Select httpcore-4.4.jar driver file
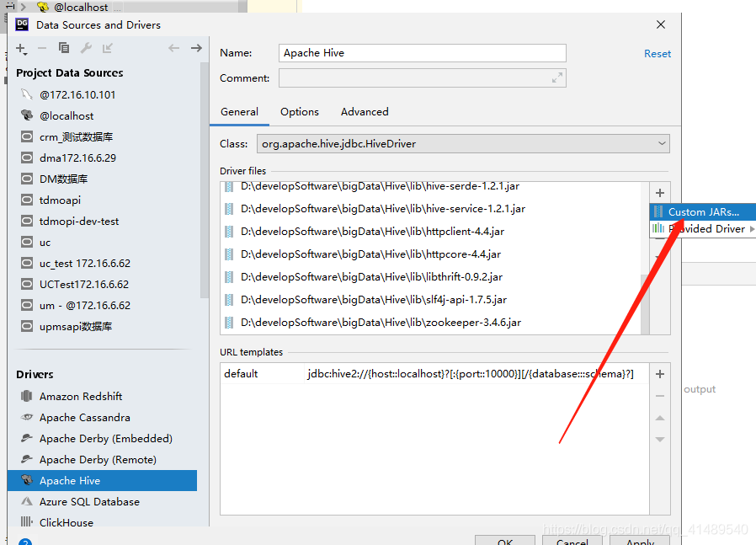This screenshot has width=756, height=545. click(370, 254)
